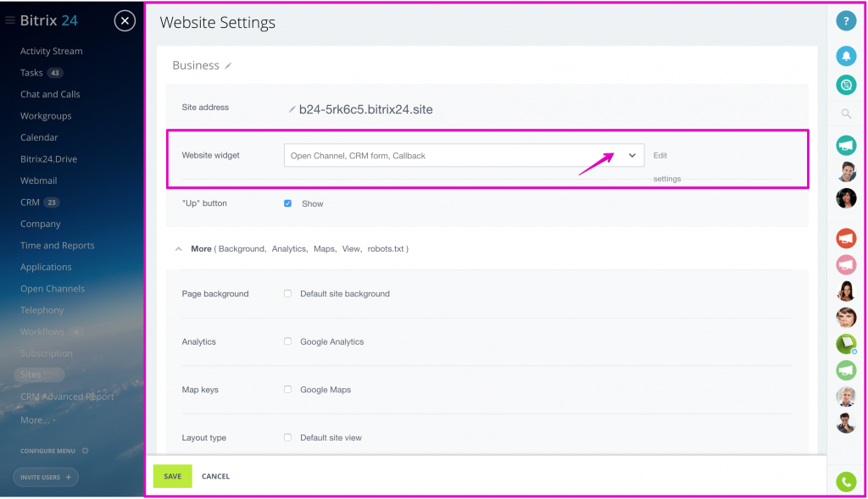Open Telephony in sidebar
The width and height of the screenshot is (868, 499).
pyautogui.click(x=42, y=310)
